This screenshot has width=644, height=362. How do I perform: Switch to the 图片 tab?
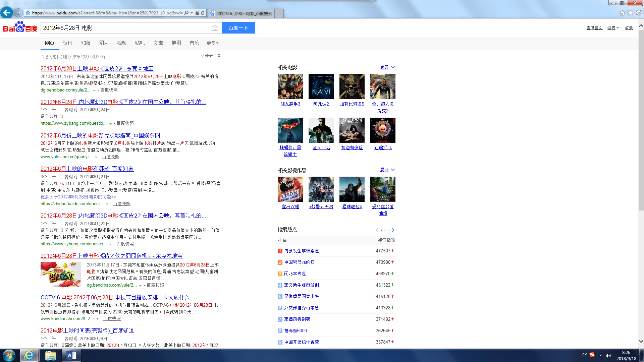coord(104,43)
